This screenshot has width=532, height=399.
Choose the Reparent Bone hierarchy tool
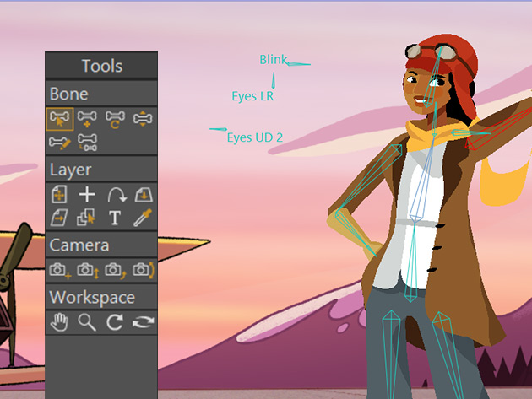tap(87, 143)
